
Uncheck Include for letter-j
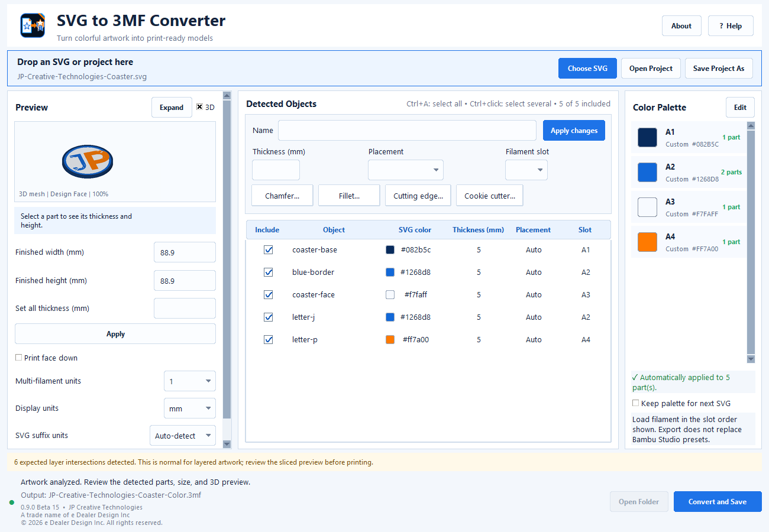(x=269, y=317)
